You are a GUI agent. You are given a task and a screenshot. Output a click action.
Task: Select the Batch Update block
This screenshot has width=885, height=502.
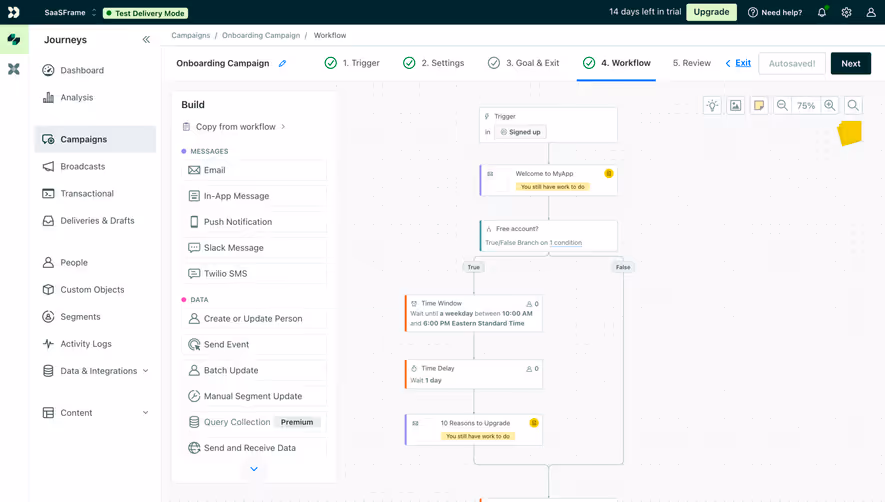255,370
